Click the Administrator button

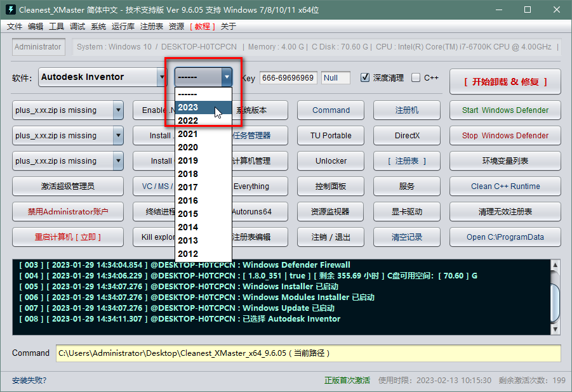point(38,47)
